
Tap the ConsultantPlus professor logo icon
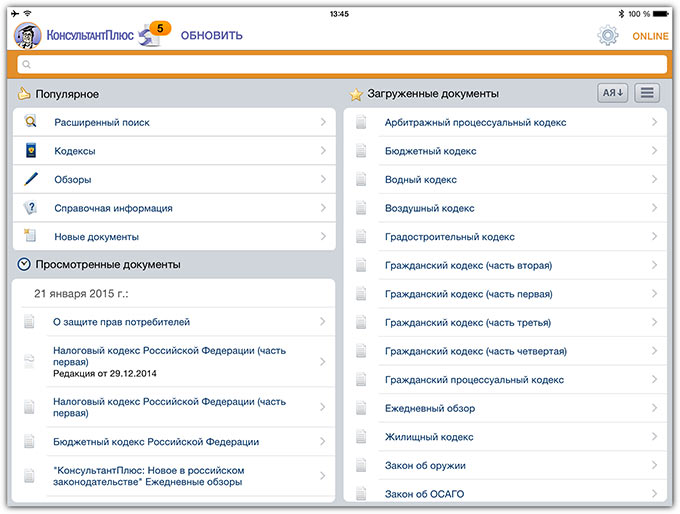27,36
